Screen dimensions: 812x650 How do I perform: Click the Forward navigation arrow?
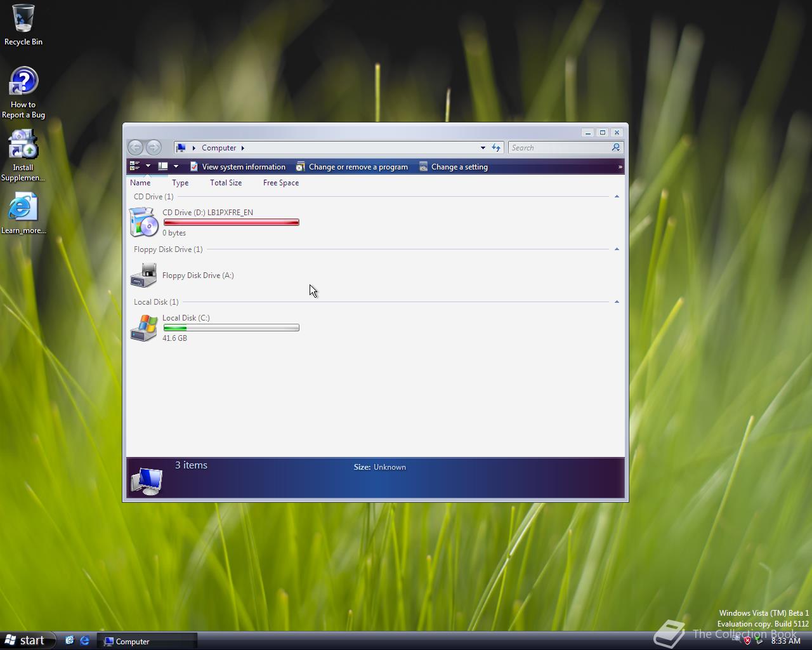point(154,147)
